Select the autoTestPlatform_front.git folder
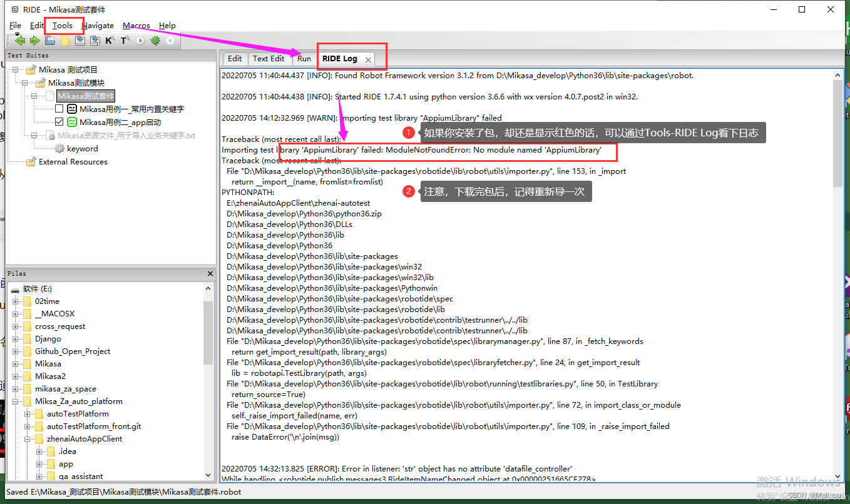Screen dimensions: 850x504 click(x=94, y=426)
